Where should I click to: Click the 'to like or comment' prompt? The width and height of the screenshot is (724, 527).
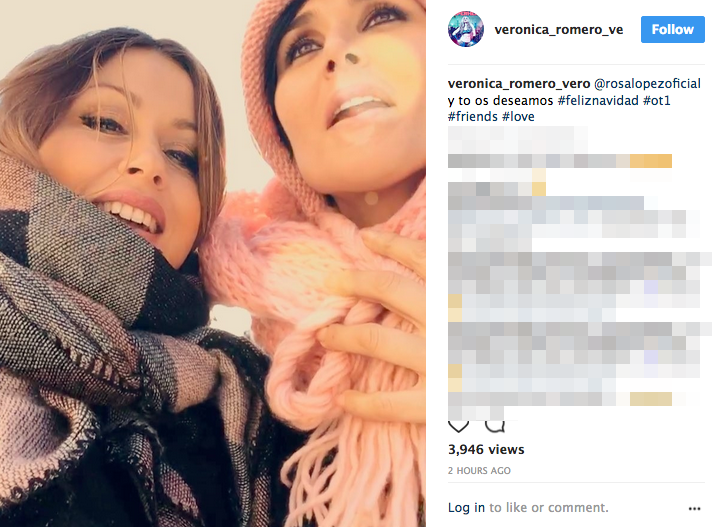pos(549,508)
